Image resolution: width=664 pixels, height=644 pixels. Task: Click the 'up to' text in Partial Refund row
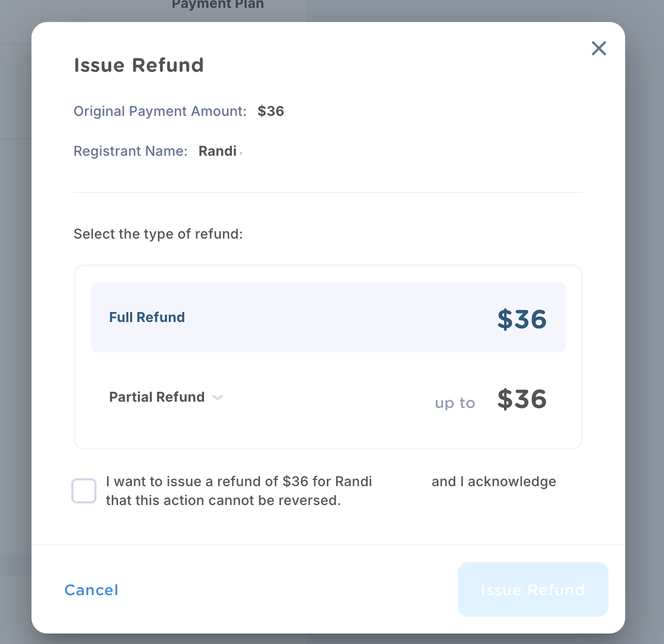[x=455, y=403]
